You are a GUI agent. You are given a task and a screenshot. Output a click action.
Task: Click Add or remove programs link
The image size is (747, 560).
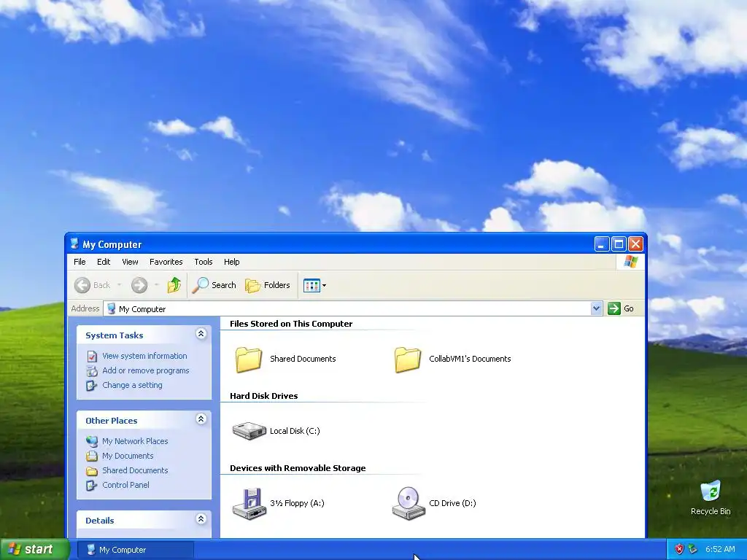click(146, 370)
